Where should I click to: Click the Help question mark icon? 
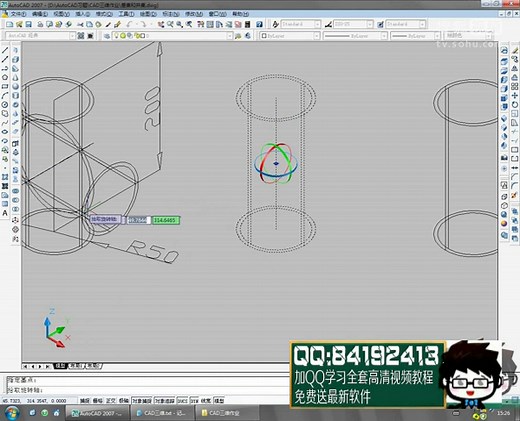click(259, 24)
